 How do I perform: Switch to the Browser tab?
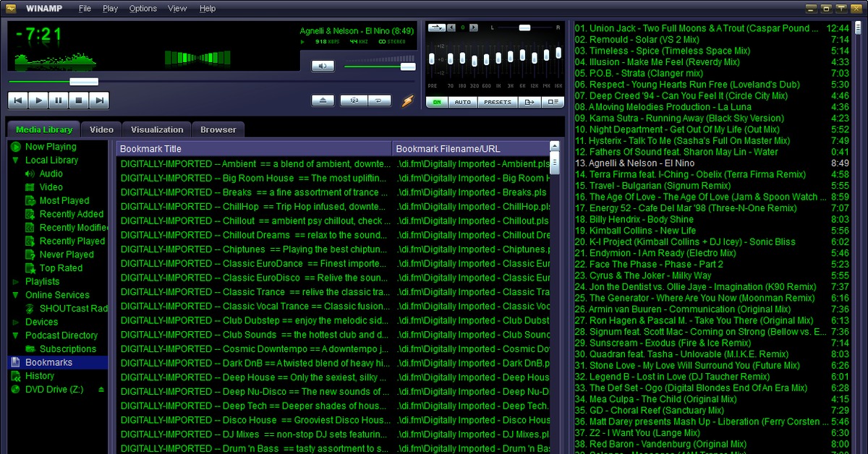[x=218, y=129]
